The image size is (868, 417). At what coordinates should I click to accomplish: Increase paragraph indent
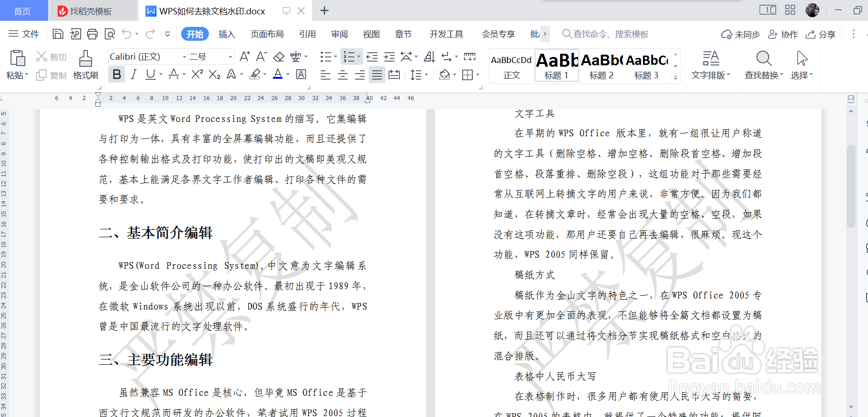tap(390, 57)
